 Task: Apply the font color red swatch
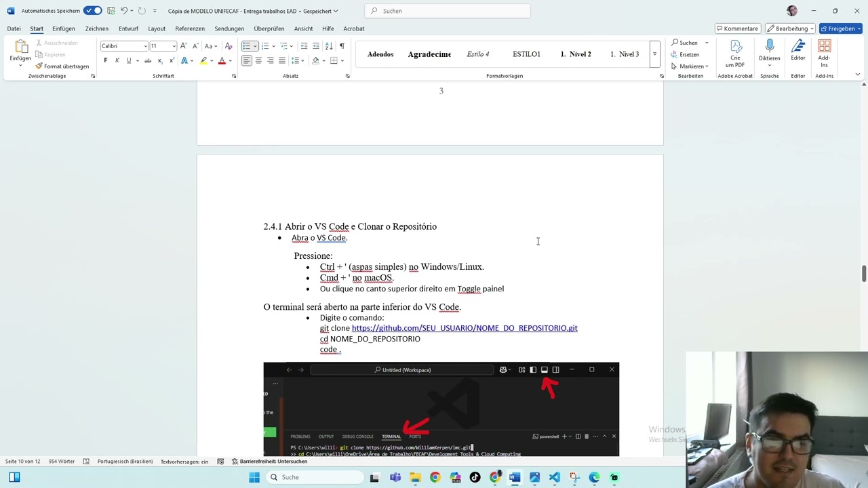point(221,60)
